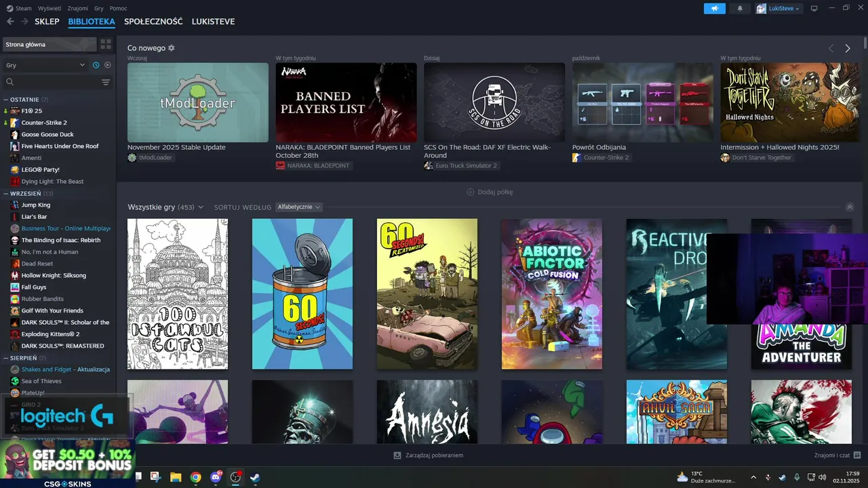868x488 pixels.
Task: Show next news with right arrow
Action: coord(847,48)
